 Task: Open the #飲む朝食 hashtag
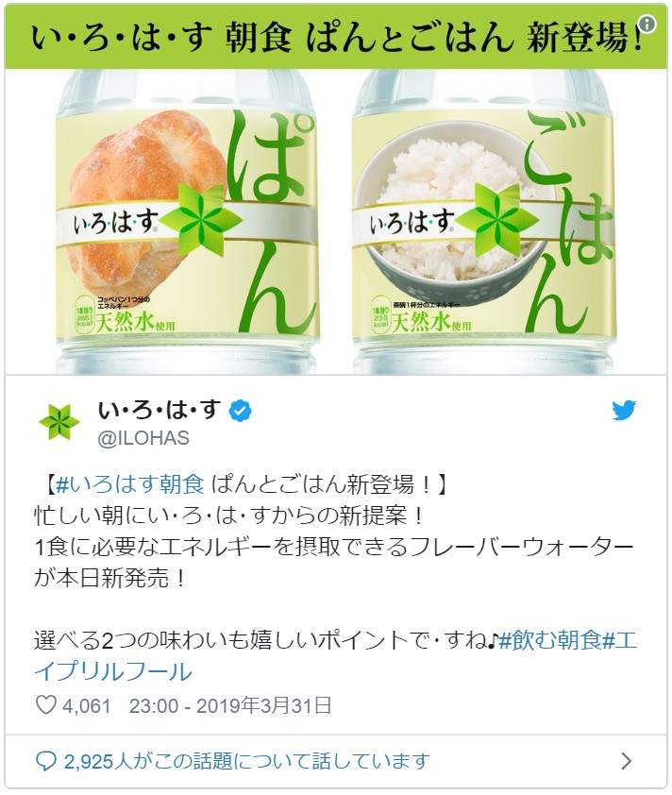549,640
